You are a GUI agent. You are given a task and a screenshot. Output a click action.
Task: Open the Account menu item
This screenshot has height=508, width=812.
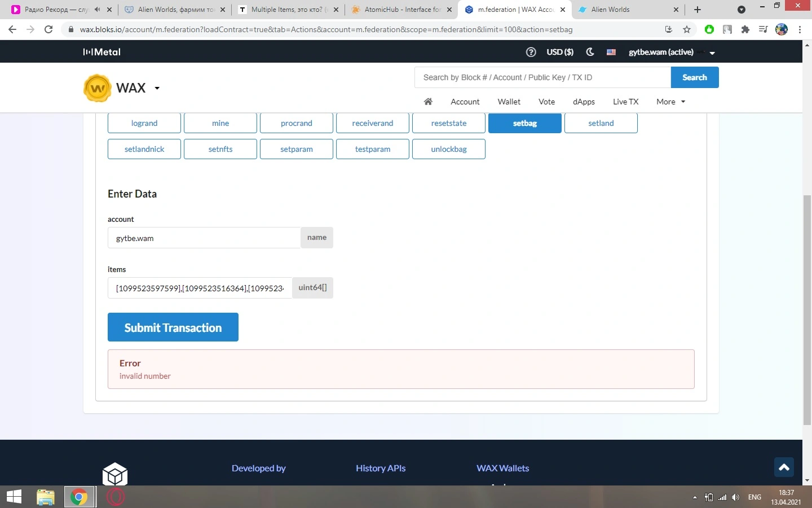click(x=465, y=102)
